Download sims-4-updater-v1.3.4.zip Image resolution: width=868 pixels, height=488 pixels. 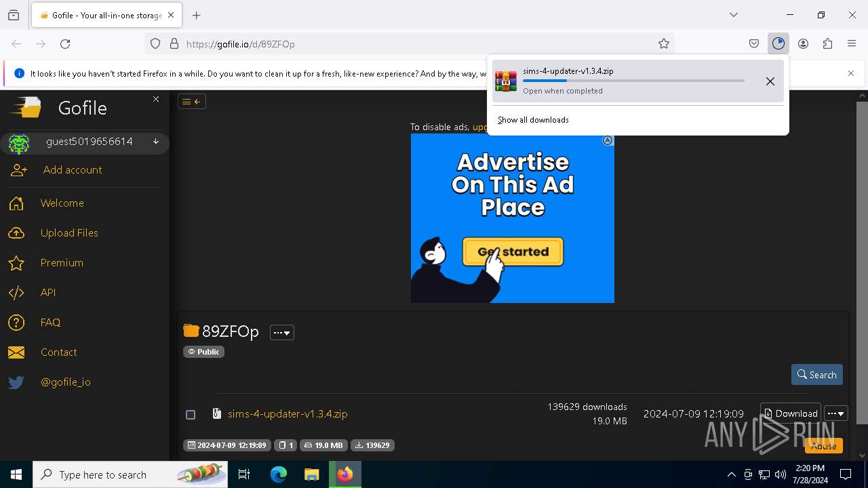click(x=791, y=413)
